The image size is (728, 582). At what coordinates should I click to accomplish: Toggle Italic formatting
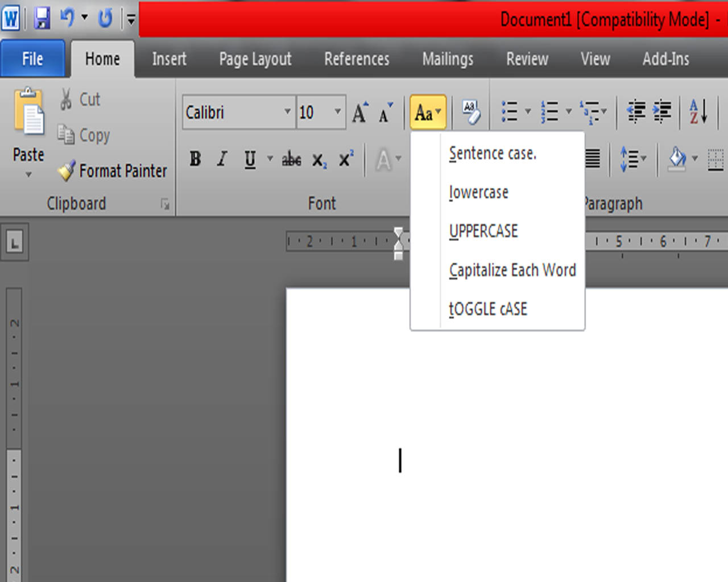coord(221,160)
